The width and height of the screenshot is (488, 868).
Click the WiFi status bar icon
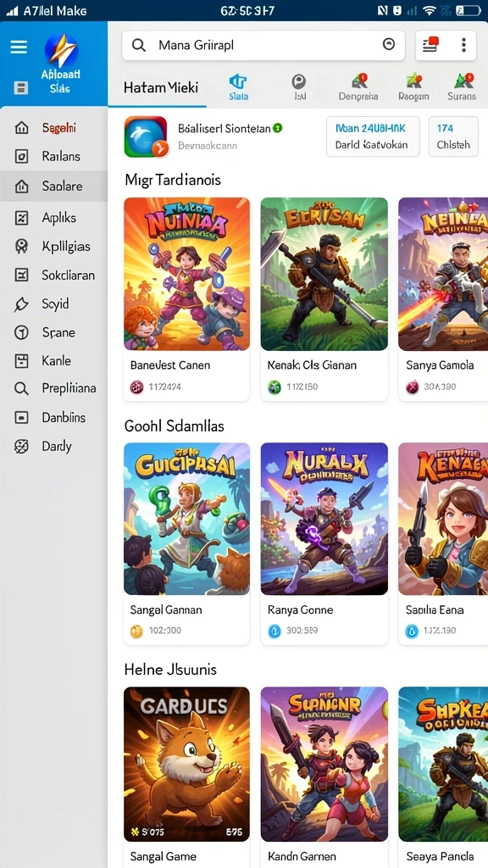pyautogui.click(x=430, y=10)
